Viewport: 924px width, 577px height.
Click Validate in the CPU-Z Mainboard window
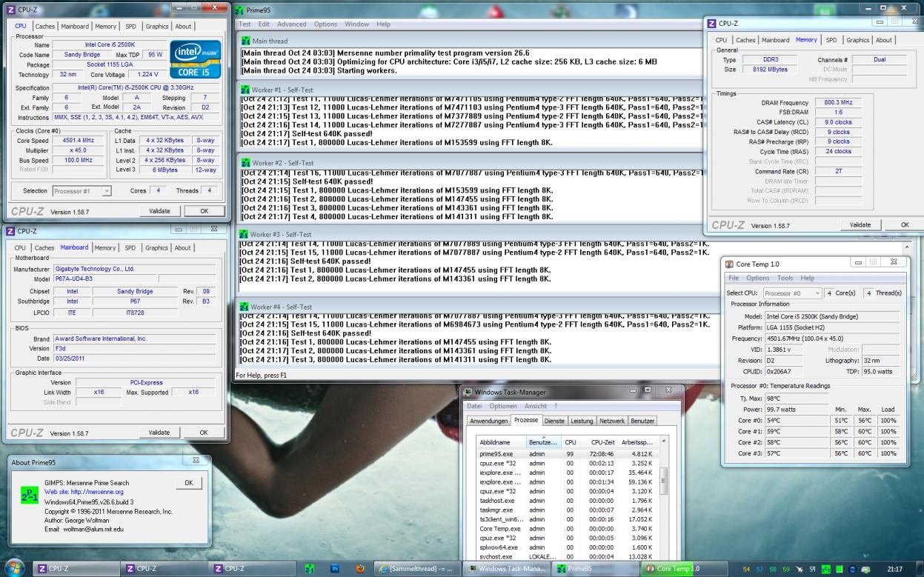[x=159, y=433]
